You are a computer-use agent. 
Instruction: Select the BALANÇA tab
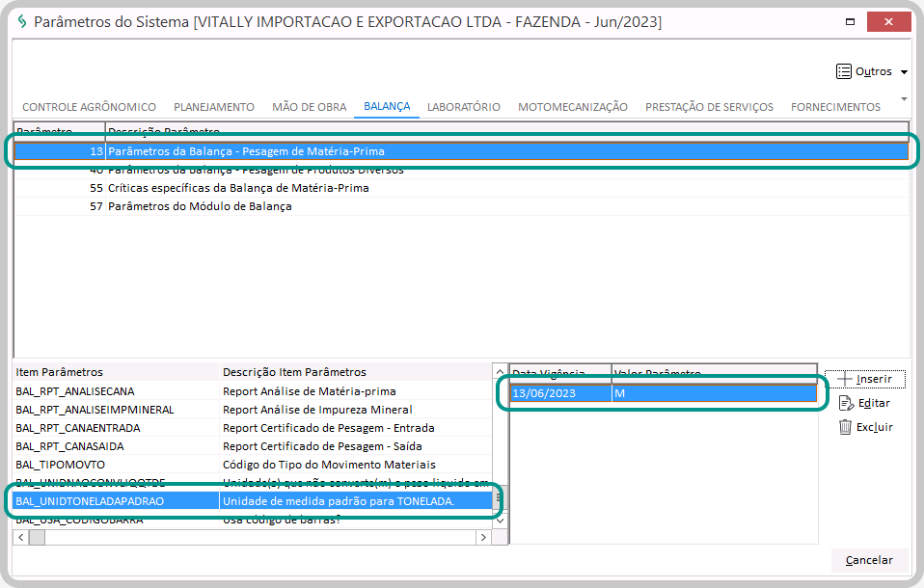(387, 107)
